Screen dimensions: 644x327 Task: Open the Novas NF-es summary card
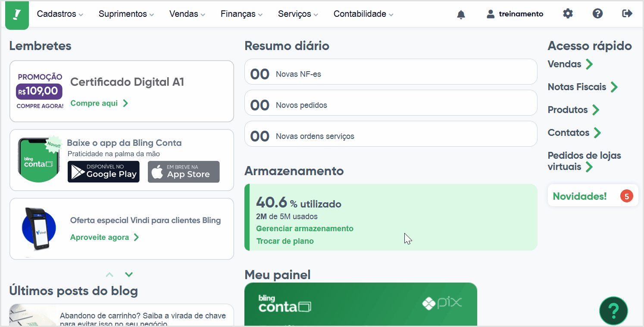point(391,72)
